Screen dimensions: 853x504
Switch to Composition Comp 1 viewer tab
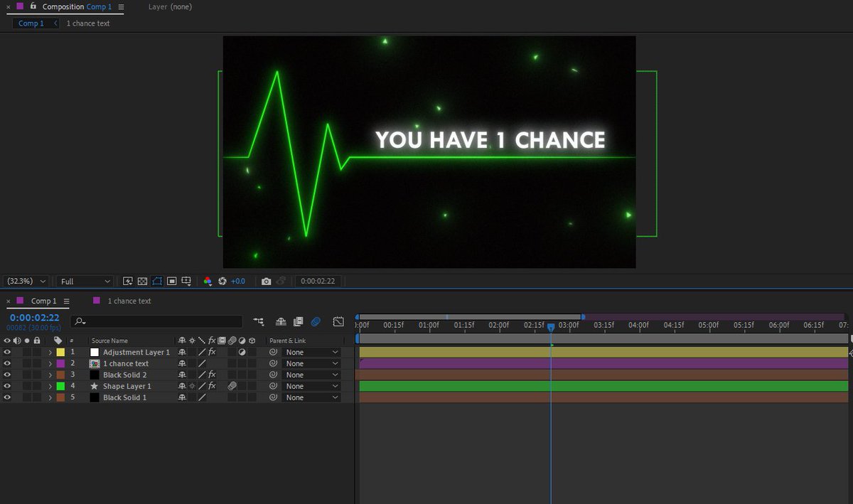click(x=77, y=7)
